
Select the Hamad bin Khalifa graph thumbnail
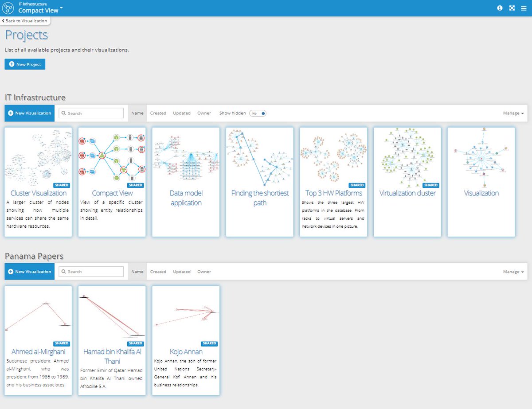[x=112, y=316]
